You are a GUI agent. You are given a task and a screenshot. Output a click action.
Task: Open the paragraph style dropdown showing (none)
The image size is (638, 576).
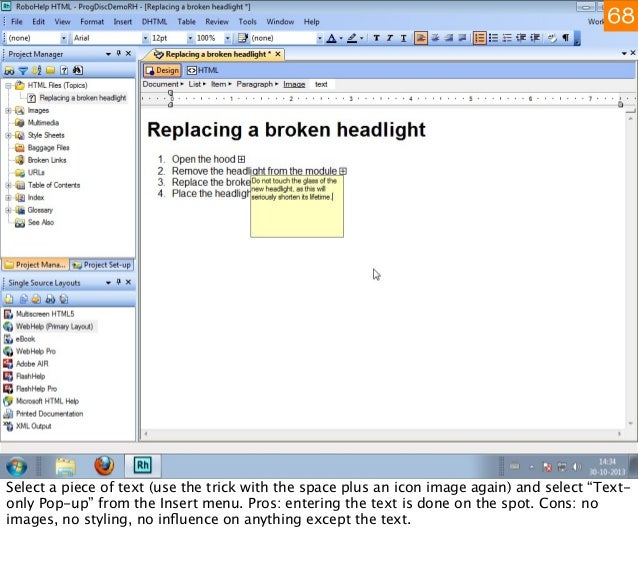(x=63, y=38)
